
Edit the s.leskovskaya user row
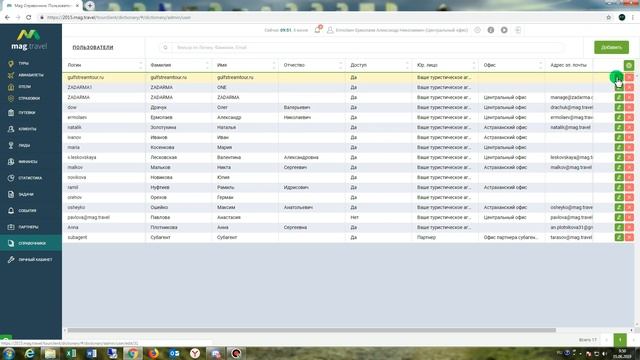(619, 157)
